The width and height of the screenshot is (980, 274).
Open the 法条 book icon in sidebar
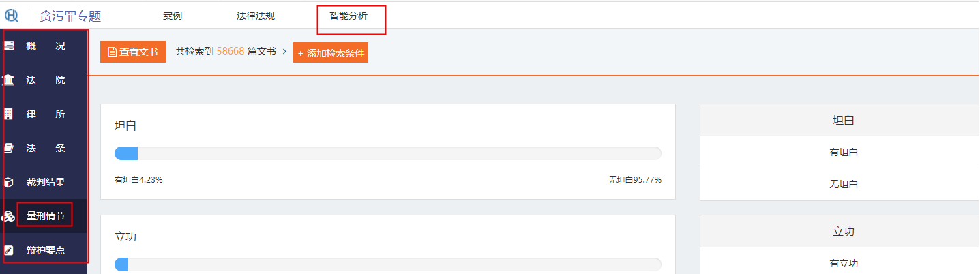click(9, 148)
